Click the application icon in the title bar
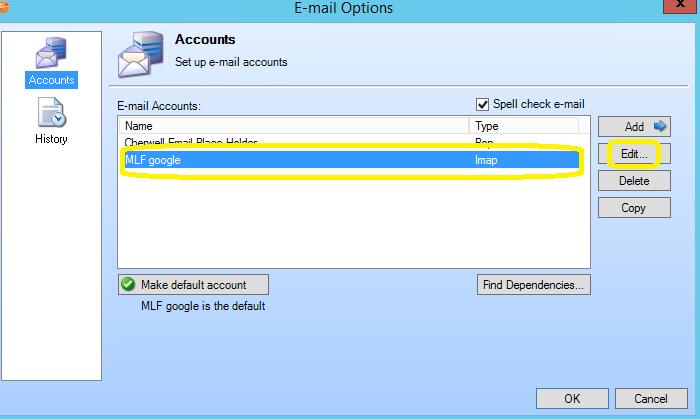Screen dimensions: 700x419 4,8
